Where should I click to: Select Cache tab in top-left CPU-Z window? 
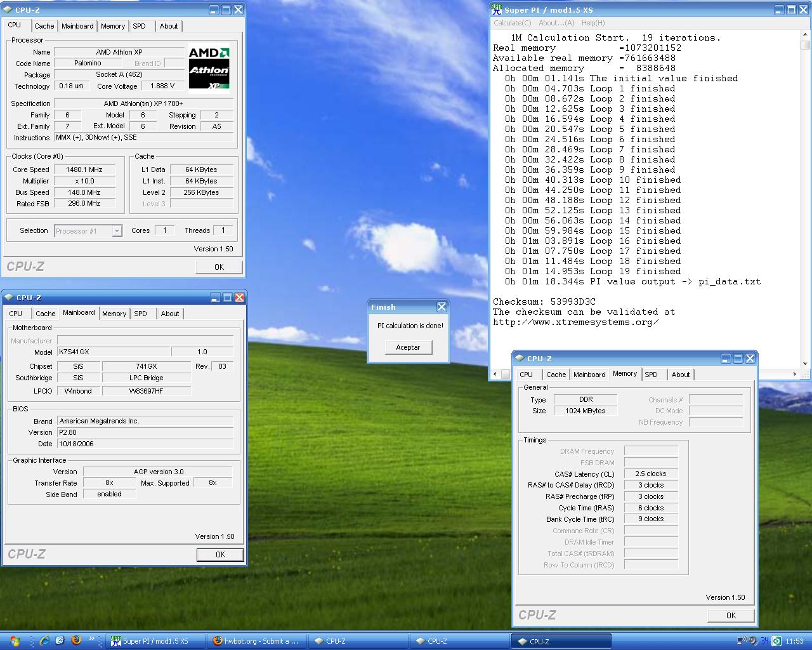pyautogui.click(x=44, y=26)
